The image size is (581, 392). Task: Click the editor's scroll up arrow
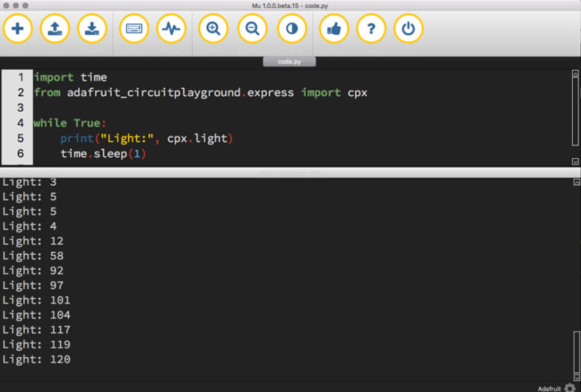(575, 74)
